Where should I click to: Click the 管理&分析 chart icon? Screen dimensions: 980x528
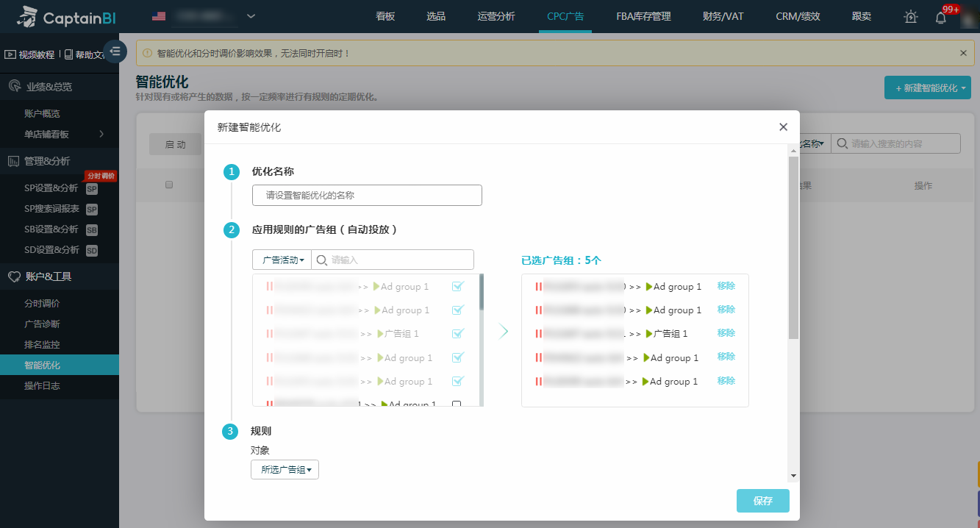14,161
